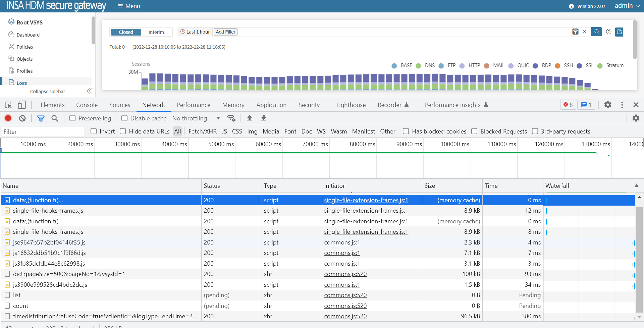
Task: Open the No throttling dropdown
Action: tap(196, 118)
